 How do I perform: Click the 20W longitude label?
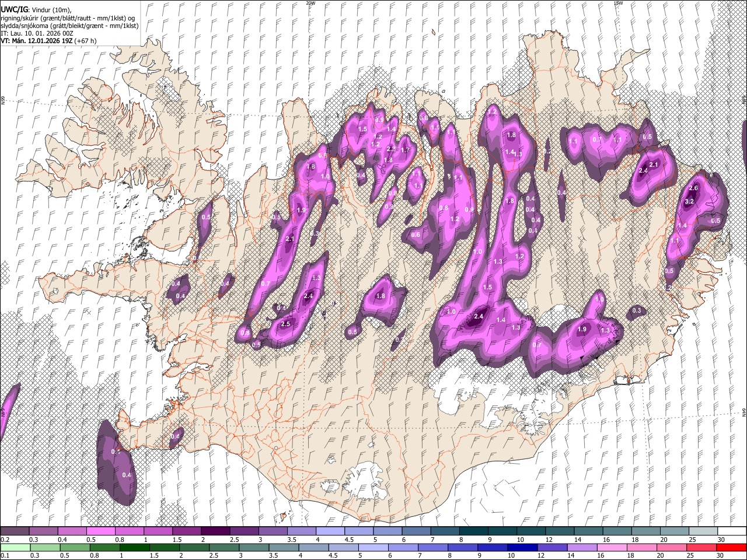click(x=310, y=3)
